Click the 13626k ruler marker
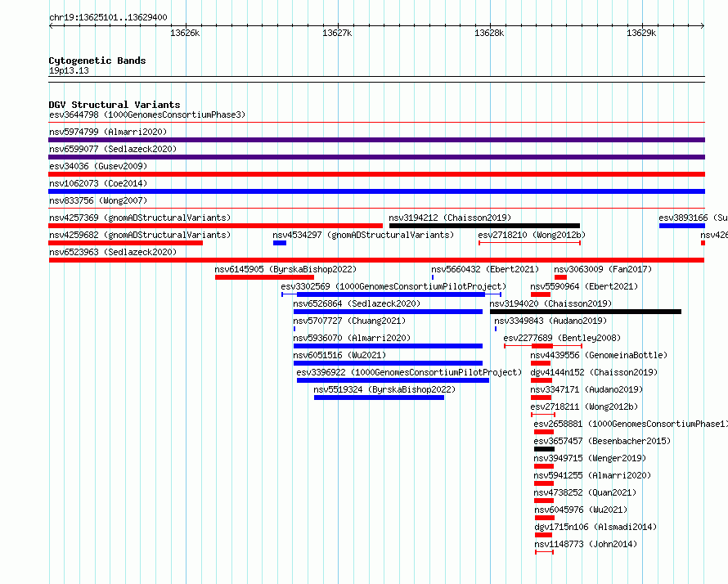The image size is (728, 584). (185, 33)
